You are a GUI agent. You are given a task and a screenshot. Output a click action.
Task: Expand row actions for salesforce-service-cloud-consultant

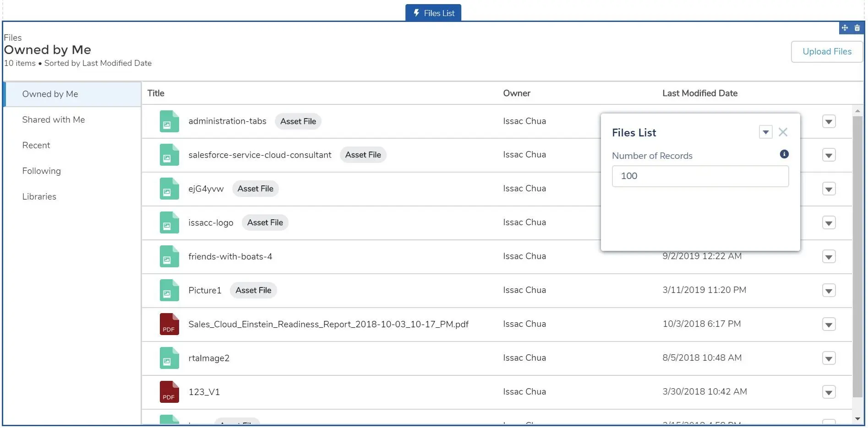click(829, 155)
